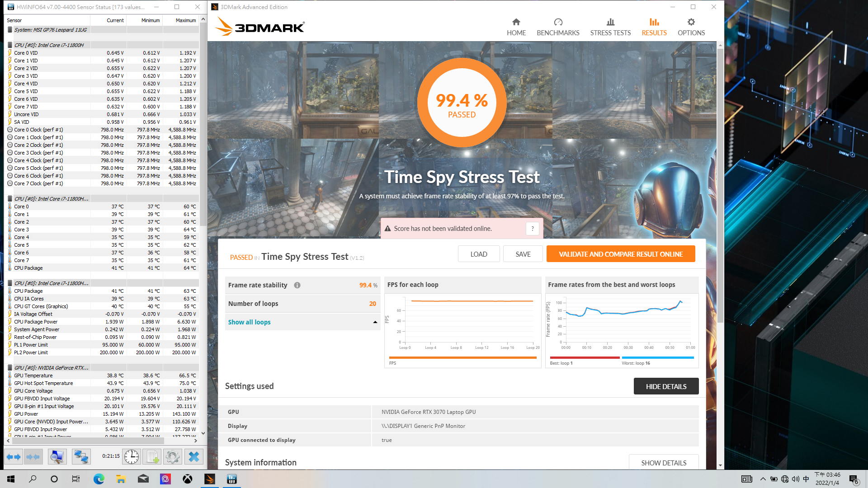Image resolution: width=868 pixels, height=488 pixels.
Task: Click HWiNFO collapse columns arrows icon
Action: point(33,457)
